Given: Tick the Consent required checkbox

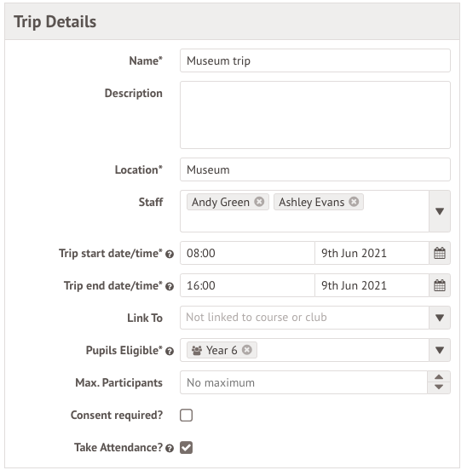Looking at the screenshot, I should click(x=186, y=416).
